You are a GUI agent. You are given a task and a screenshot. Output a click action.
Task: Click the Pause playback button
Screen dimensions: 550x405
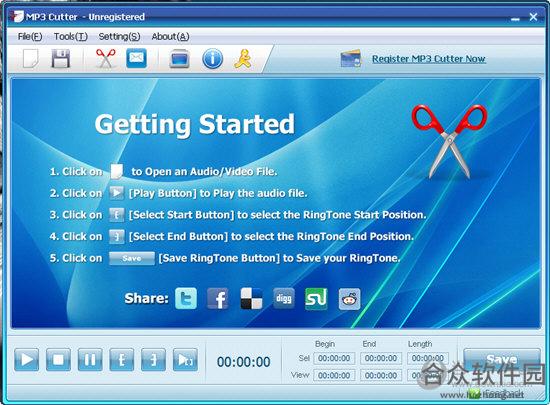(x=90, y=359)
